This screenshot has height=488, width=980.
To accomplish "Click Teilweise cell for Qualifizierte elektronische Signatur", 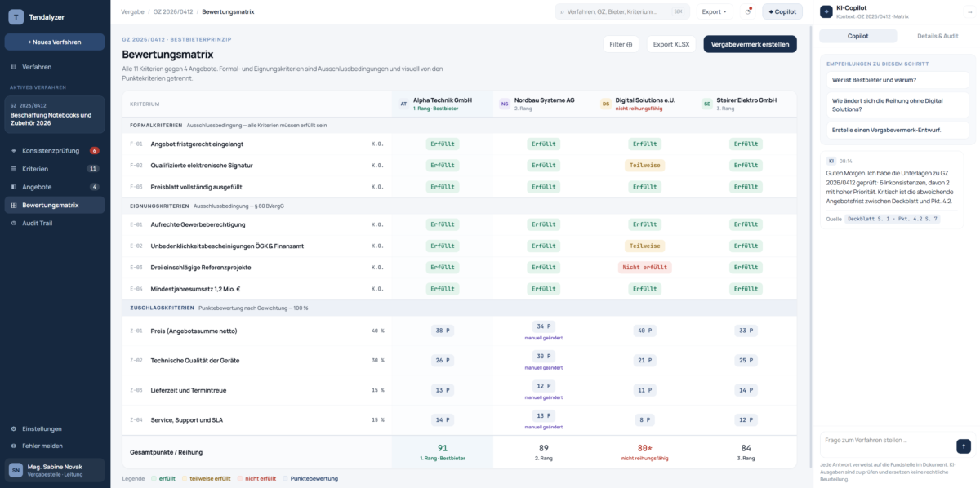I will pos(645,165).
